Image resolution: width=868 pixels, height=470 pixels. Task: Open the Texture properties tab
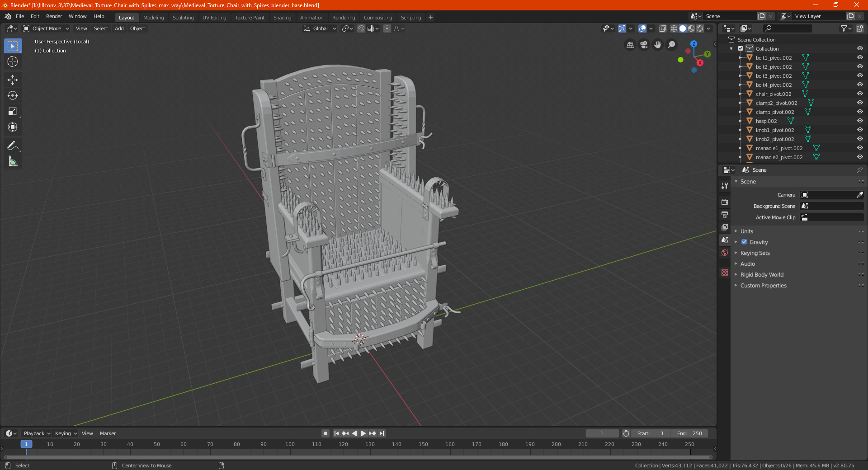tap(725, 273)
